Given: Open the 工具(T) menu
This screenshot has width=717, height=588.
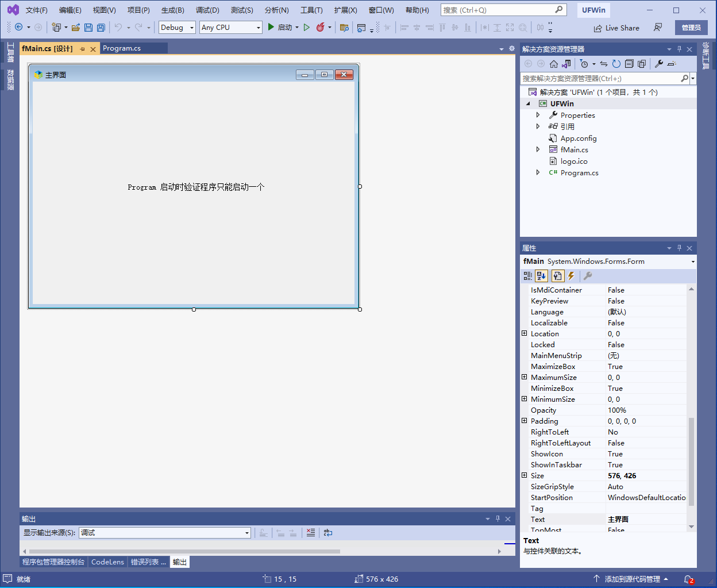Looking at the screenshot, I should point(311,10).
